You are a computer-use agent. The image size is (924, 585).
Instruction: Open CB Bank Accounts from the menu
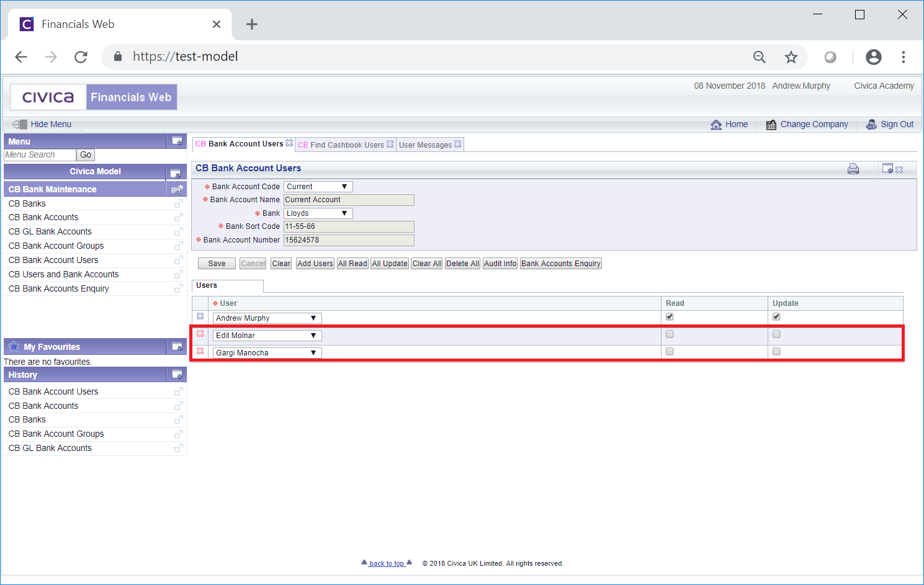pyautogui.click(x=43, y=217)
